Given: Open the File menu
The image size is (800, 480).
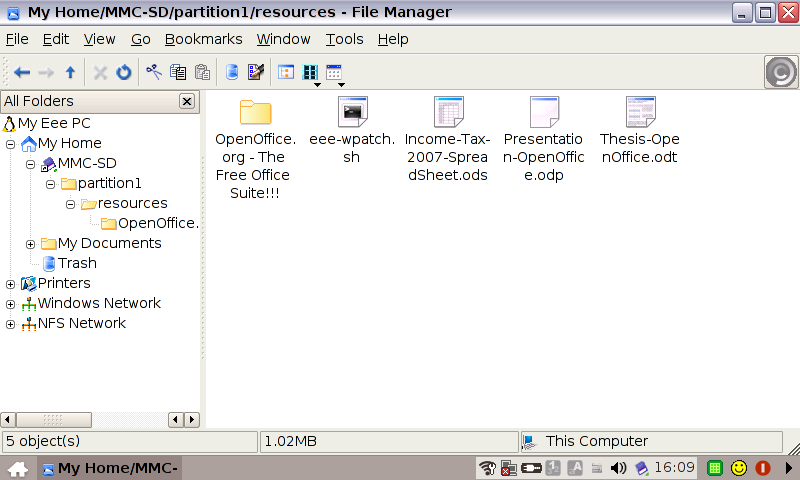Looking at the screenshot, I should [x=17, y=39].
